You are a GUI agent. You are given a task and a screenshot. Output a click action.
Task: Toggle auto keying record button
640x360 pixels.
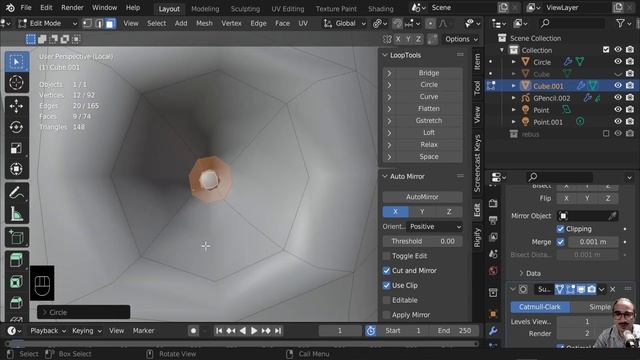pos(193,331)
